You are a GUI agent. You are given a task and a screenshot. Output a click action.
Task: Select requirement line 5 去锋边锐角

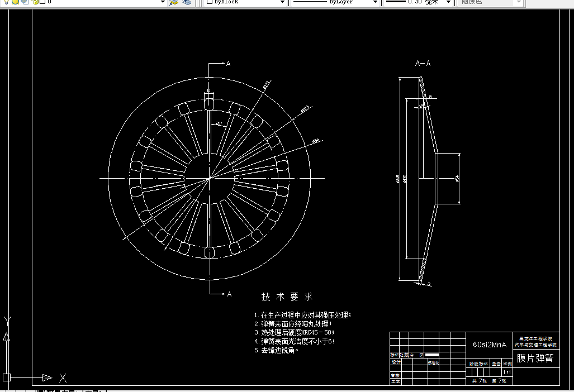[x=277, y=350]
